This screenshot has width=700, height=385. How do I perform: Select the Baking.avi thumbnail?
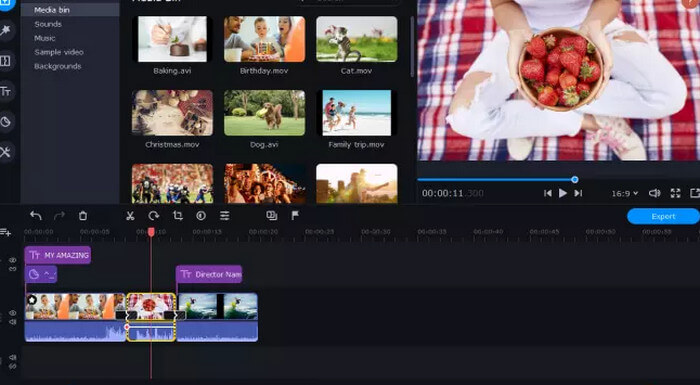(x=172, y=39)
